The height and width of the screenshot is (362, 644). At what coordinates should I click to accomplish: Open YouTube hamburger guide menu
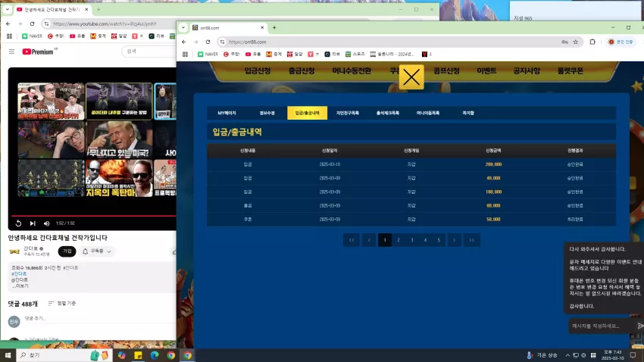pos(11,51)
